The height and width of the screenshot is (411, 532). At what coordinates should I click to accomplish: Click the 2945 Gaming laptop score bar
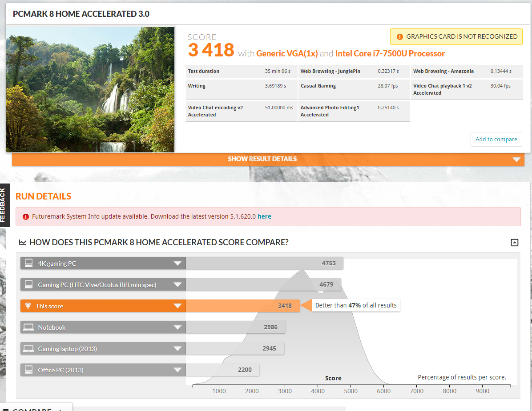point(235,349)
